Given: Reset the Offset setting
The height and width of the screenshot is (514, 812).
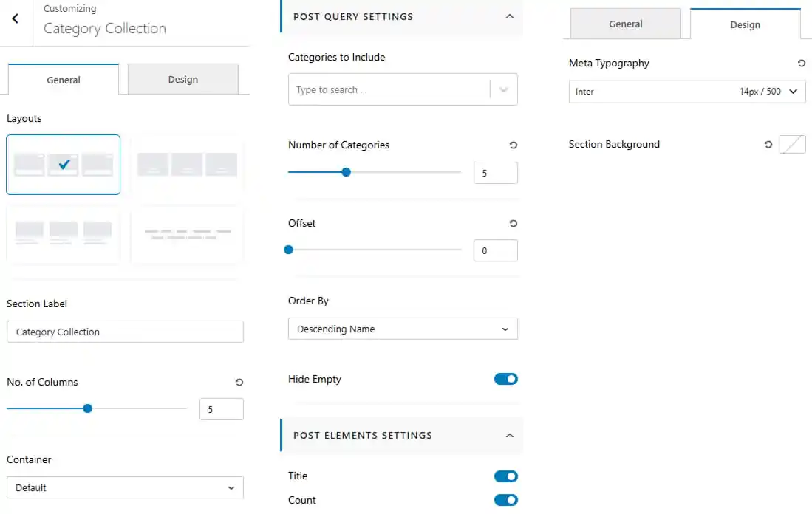Looking at the screenshot, I should tap(513, 224).
